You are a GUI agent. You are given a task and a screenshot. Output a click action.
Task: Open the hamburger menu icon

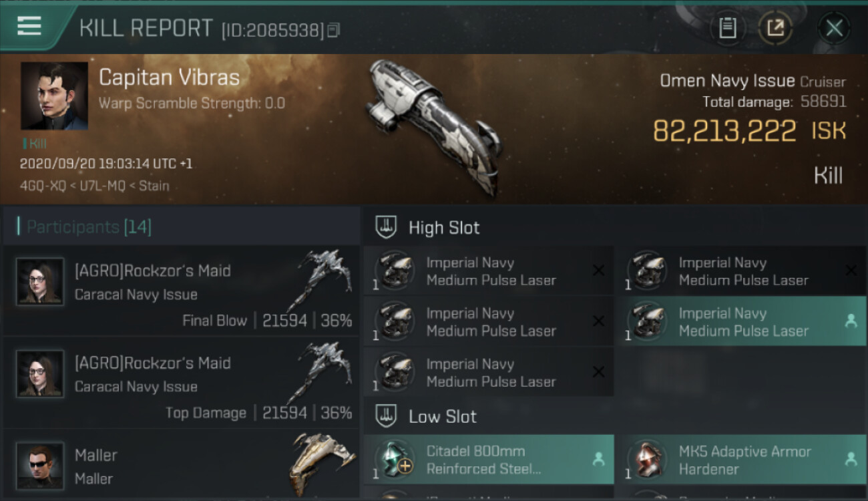[x=29, y=27]
